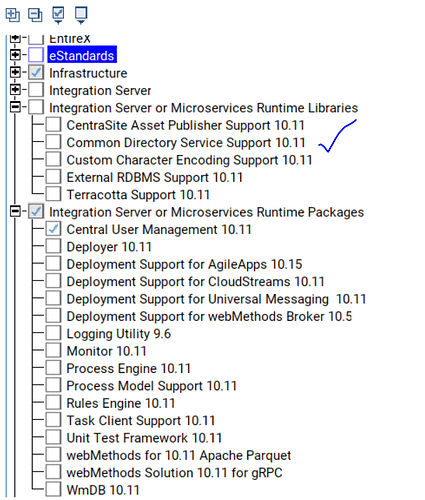Select 'Integration Server or Microservices Runtime Packages' label
Screen dimensions: 425x500
[207, 212]
